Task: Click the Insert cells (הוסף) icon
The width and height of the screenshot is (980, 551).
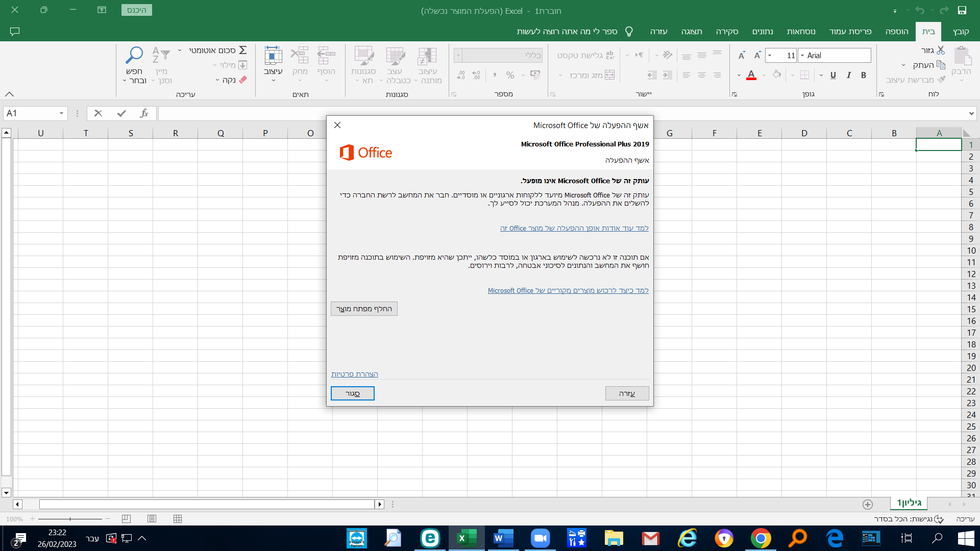Action: point(326,55)
